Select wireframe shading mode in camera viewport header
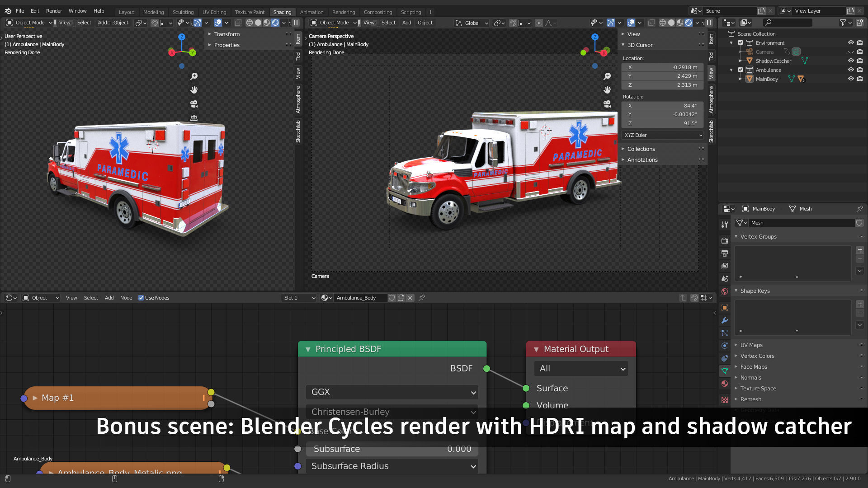868x488 pixels. tap(663, 23)
